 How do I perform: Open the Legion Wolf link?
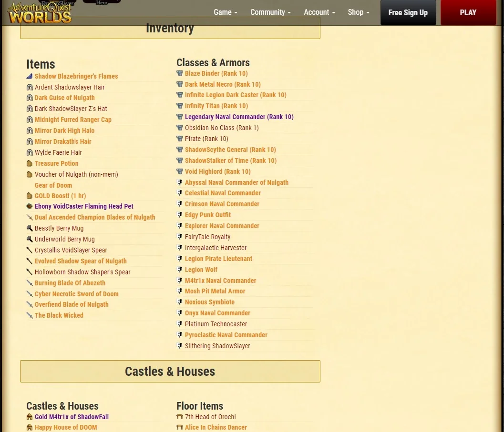coord(201,270)
